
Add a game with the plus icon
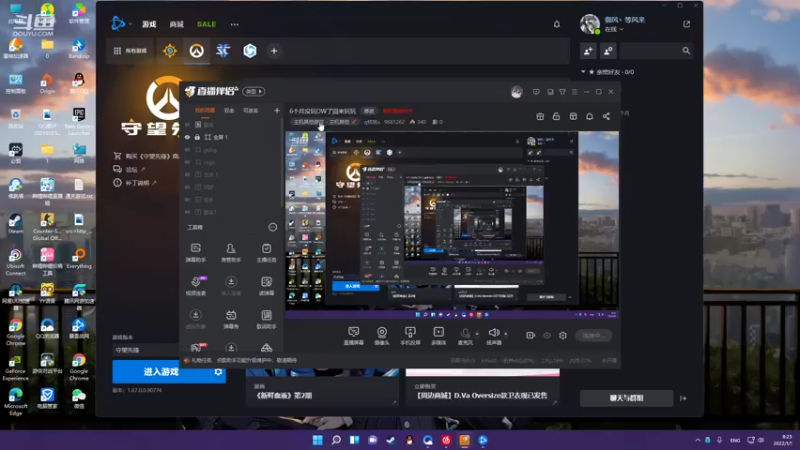[x=274, y=51]
